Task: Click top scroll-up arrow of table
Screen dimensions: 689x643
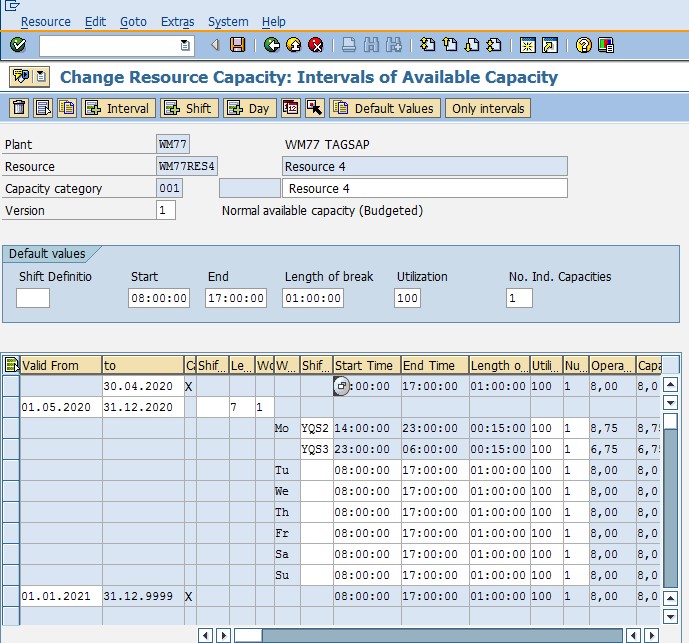Action: point(671,385)
